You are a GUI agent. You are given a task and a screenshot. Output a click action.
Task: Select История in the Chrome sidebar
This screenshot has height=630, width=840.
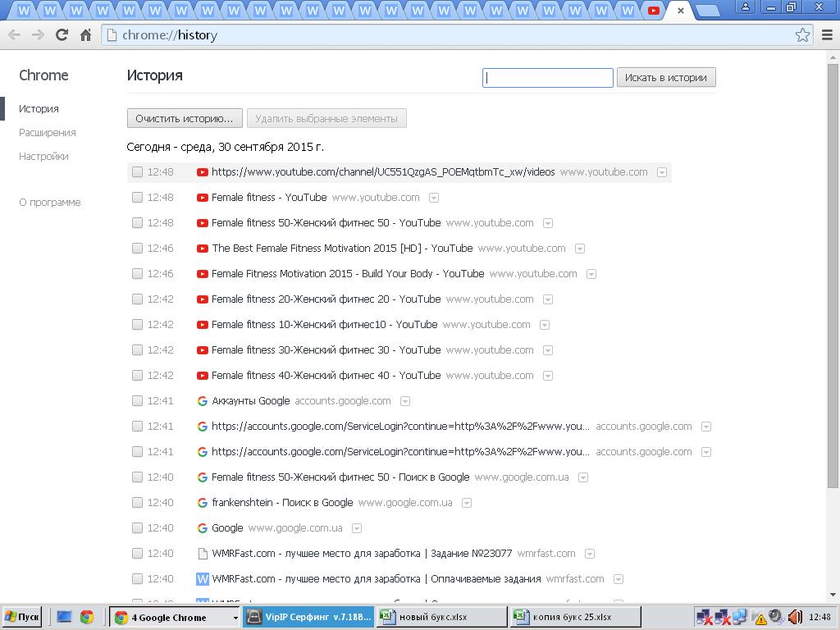pos(39,109)
